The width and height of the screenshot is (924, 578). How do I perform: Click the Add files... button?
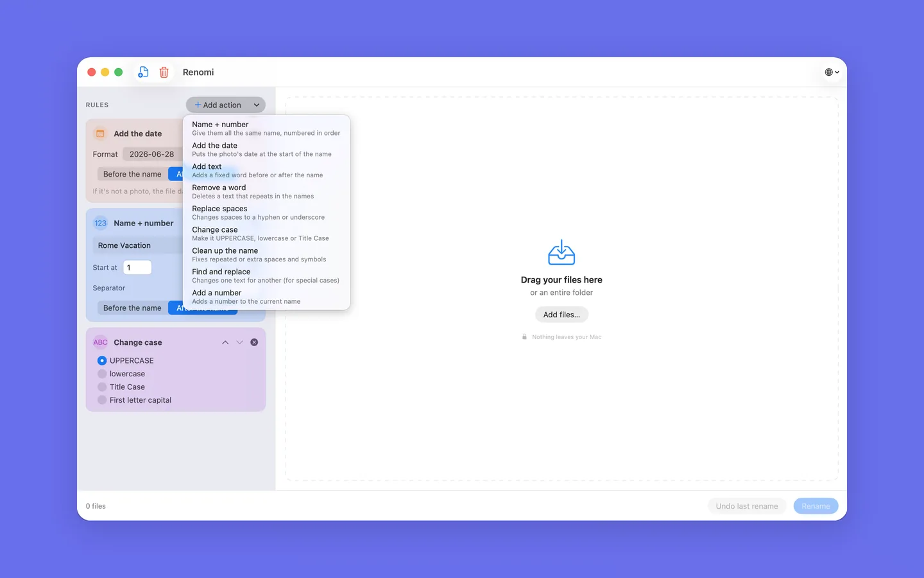tap(561, 315)
